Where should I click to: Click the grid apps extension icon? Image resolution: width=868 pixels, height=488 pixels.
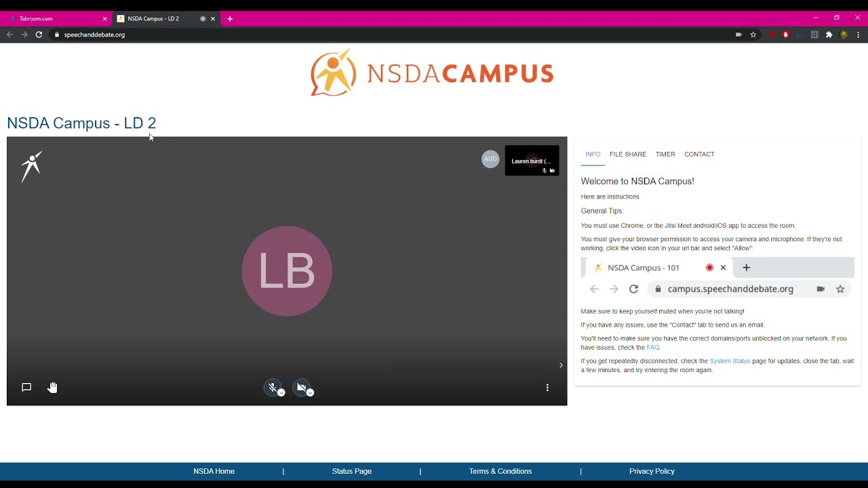click(x=814, y=35)
